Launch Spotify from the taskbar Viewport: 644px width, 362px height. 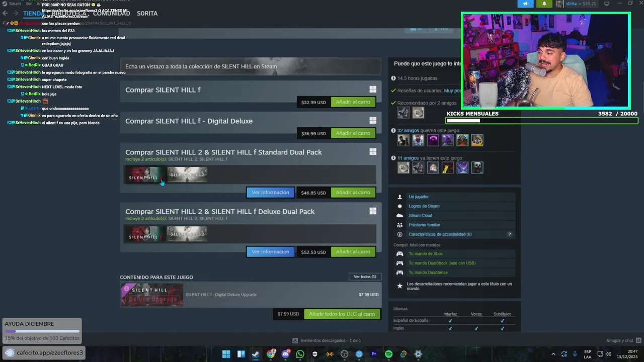tap(388, 354)
